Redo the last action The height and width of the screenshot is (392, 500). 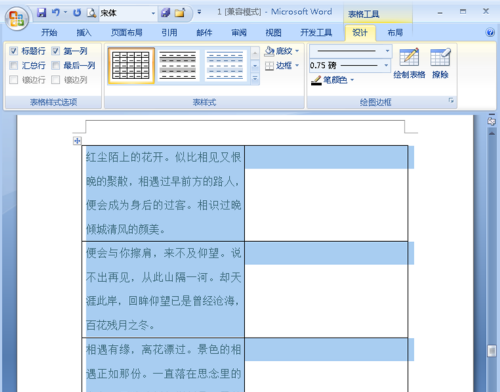coord(77,13)
